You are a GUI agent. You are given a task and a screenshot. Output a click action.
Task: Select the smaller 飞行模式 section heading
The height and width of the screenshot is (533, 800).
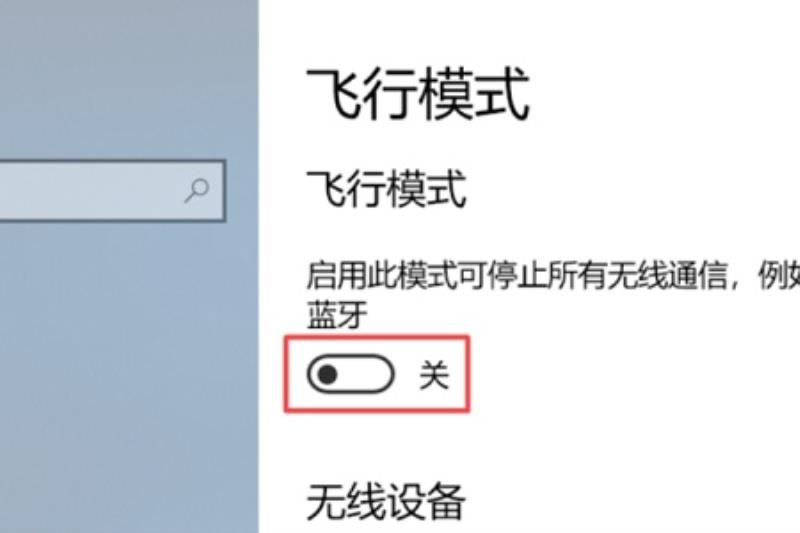pos(386,189)
